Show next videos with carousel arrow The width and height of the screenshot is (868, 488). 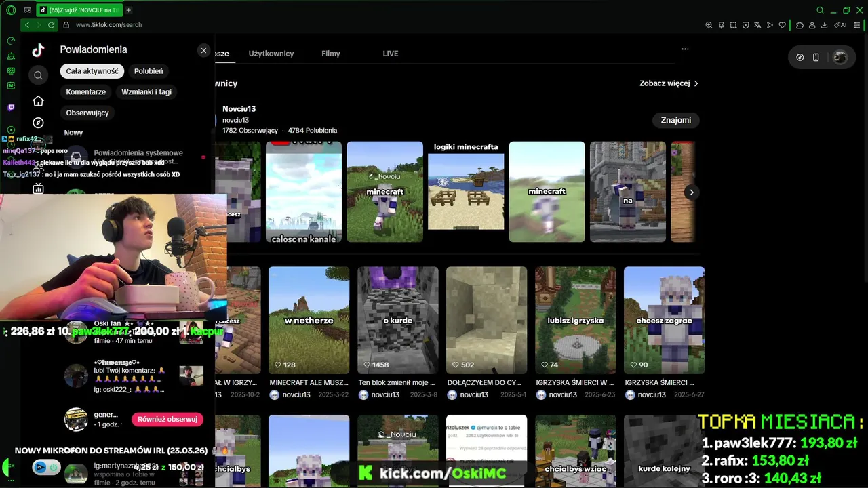click(691, 192)
